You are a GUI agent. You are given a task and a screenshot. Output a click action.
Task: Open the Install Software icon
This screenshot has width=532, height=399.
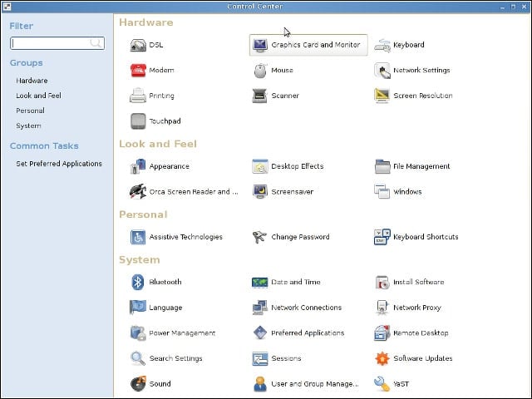coord(382,282)
